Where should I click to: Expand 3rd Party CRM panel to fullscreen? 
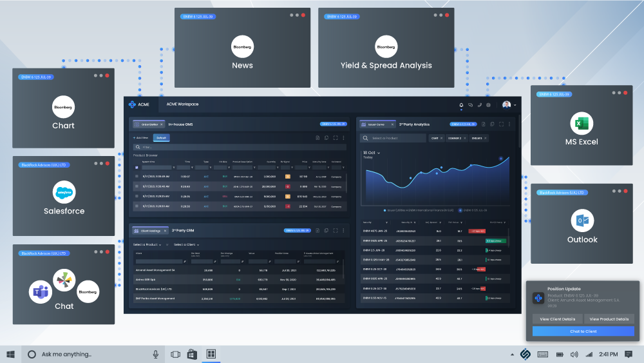pos(336,231)
